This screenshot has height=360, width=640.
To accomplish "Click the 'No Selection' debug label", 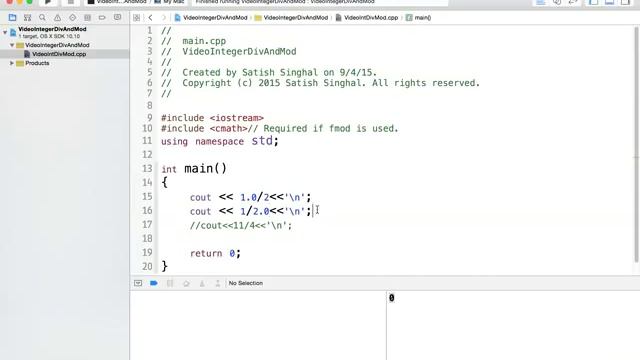I will point(246,283).
